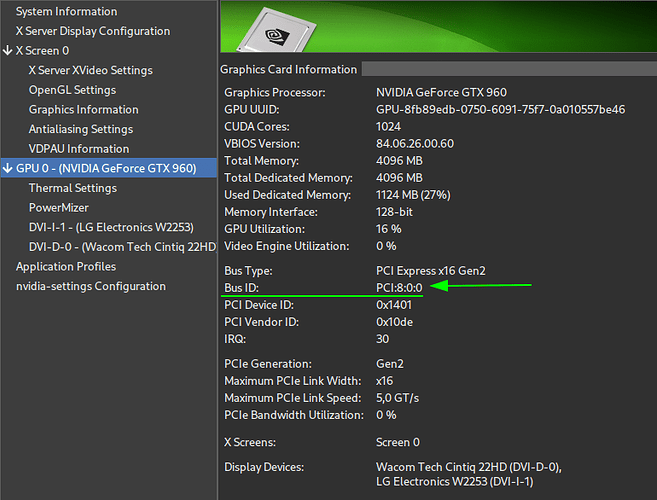Open PowerMizer page
Screen dimensions: 657x500
click(59, 208)
